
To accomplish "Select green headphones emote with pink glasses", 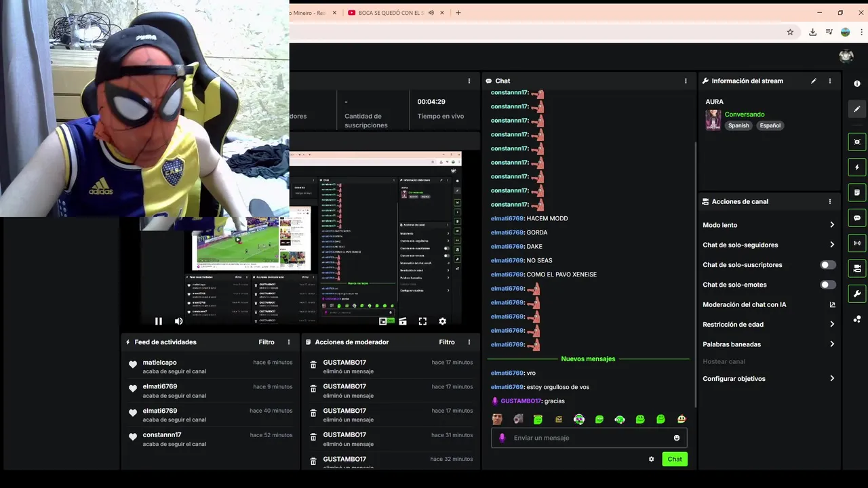I will [x=579, y=420].
